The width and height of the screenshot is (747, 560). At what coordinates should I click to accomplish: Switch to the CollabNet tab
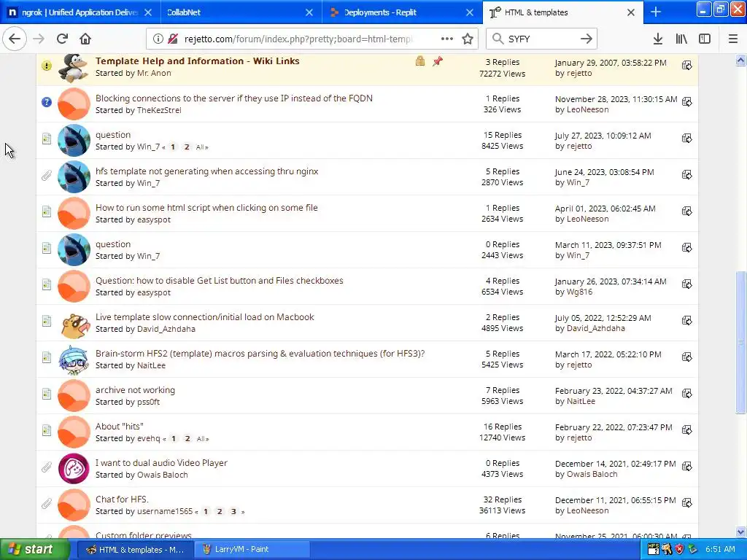[241, 12]
